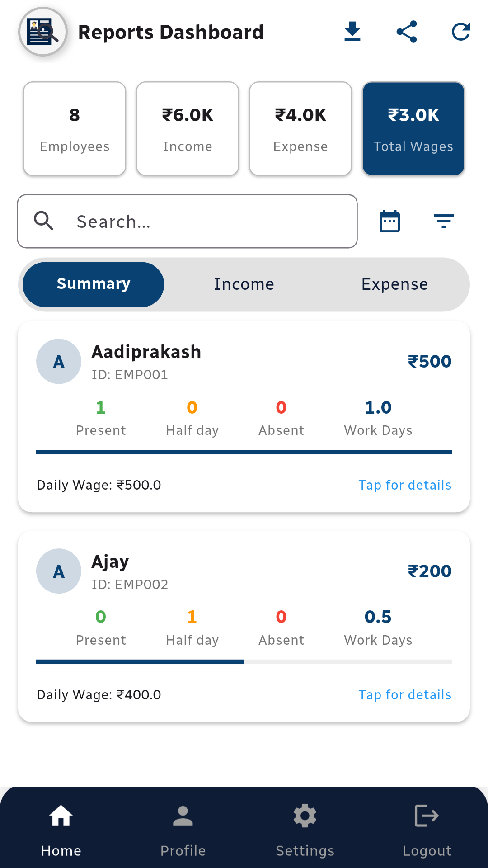The image size is (488, 868).
Task: Select the Employees stat card
Action: click(x=75, y=128)
